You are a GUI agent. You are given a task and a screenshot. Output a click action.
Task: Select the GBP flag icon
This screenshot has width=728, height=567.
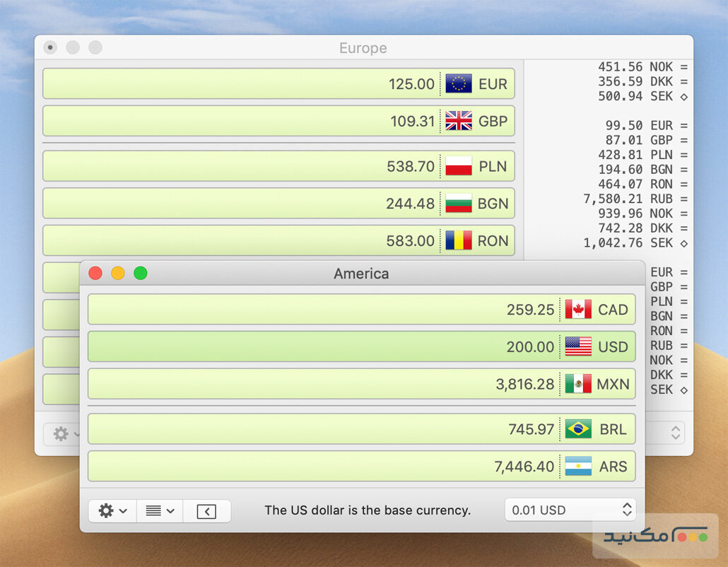pos(459,121)
